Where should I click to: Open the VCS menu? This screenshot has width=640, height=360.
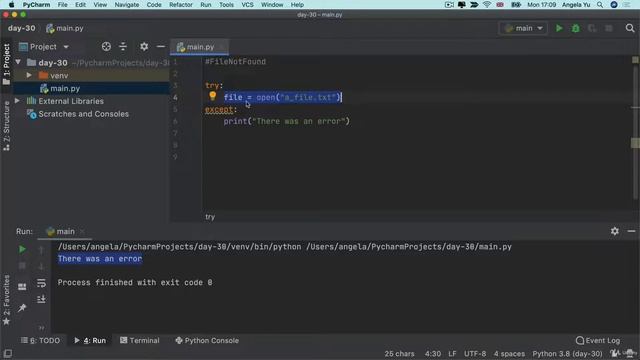point(247,5)
